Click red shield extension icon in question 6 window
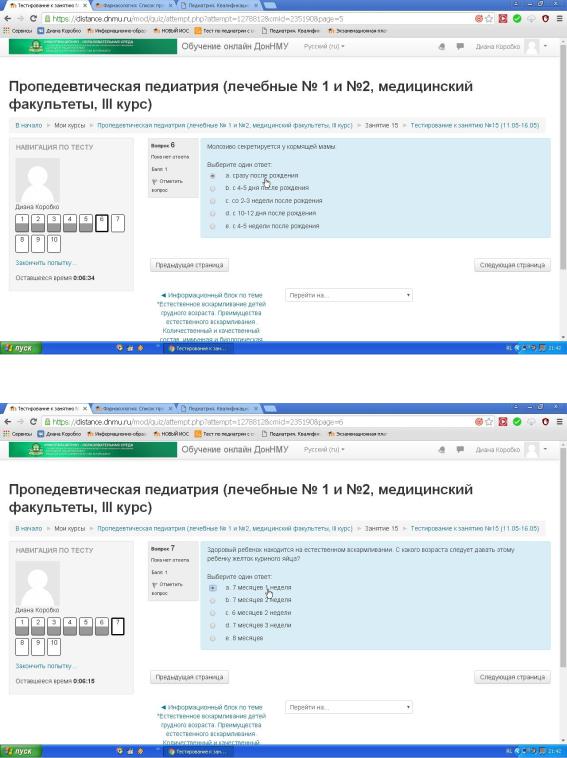Screen dimensions: 567x758 [545, 18]
